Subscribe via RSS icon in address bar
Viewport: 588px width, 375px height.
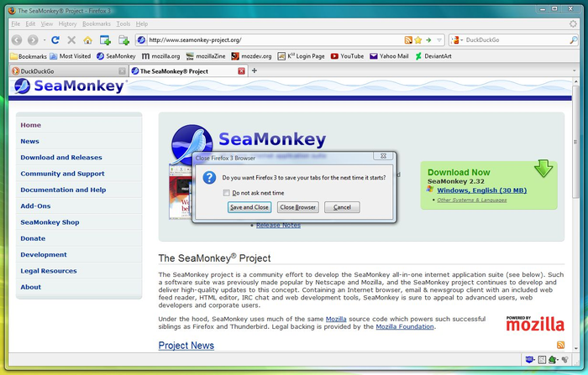[x=408, y=39]
